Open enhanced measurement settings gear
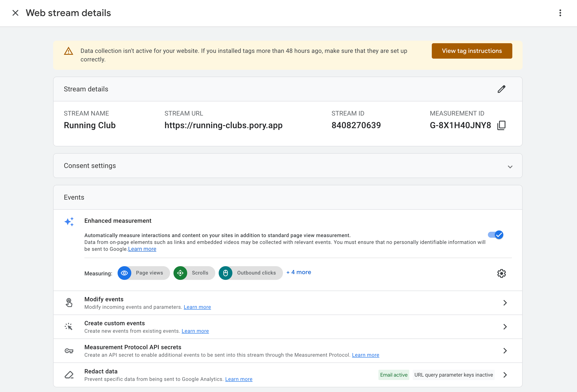This screenshot has height=392, width=577. tap(502, 273)
